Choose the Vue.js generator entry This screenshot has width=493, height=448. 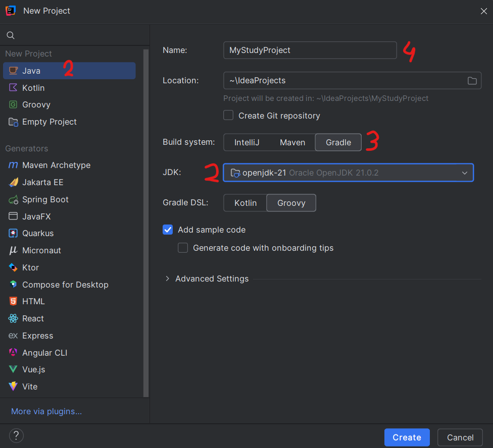69,369
